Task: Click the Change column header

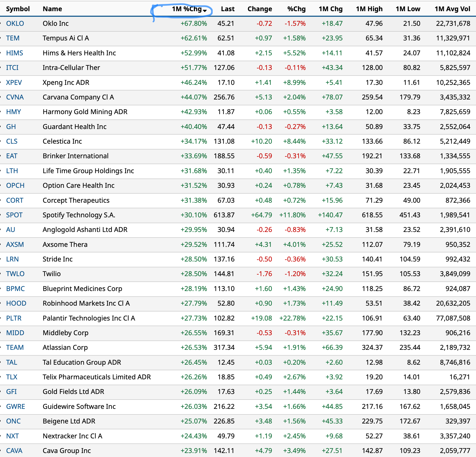Action: [260, 9]
